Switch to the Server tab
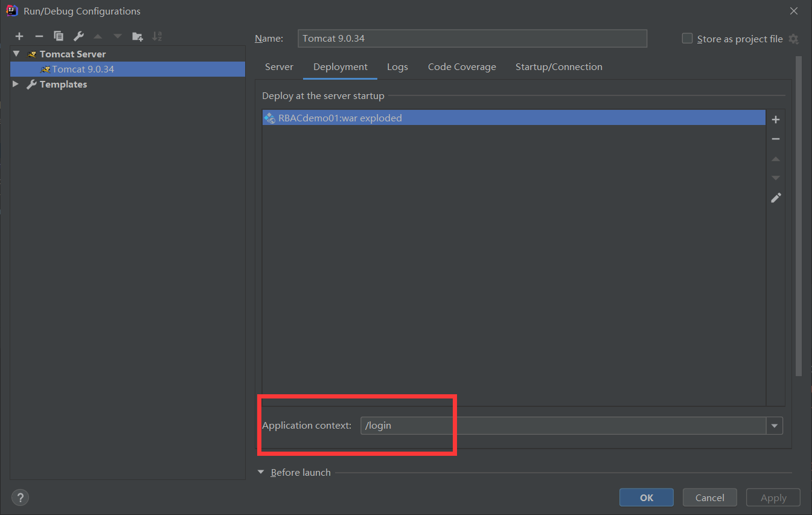 279,67
